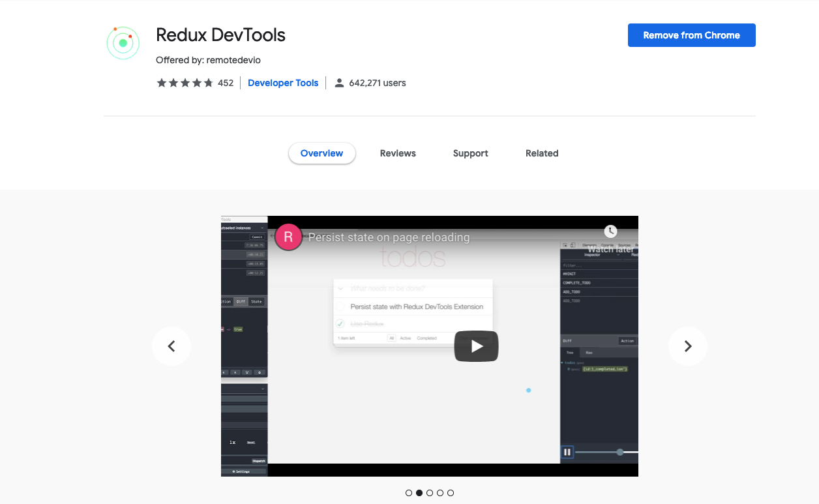819x504 pixels.
Task: Select the Overview tab
Action: (321, 153)
